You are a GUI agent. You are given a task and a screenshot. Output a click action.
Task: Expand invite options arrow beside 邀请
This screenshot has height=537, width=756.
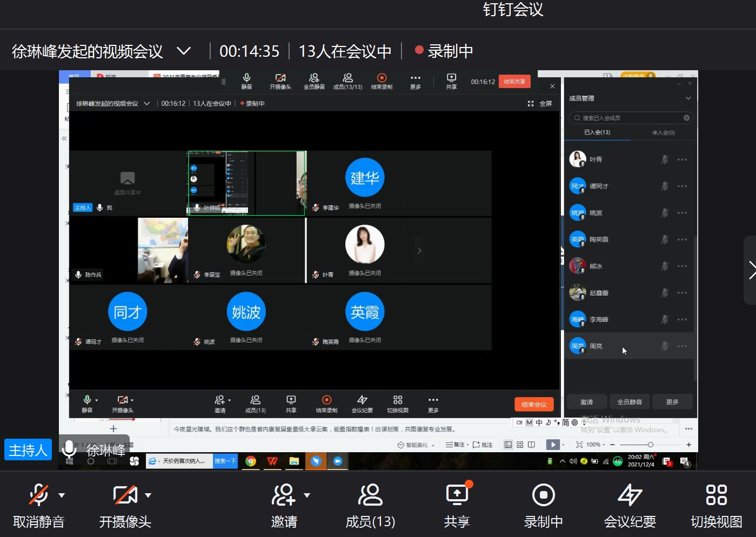coord(307,495)
